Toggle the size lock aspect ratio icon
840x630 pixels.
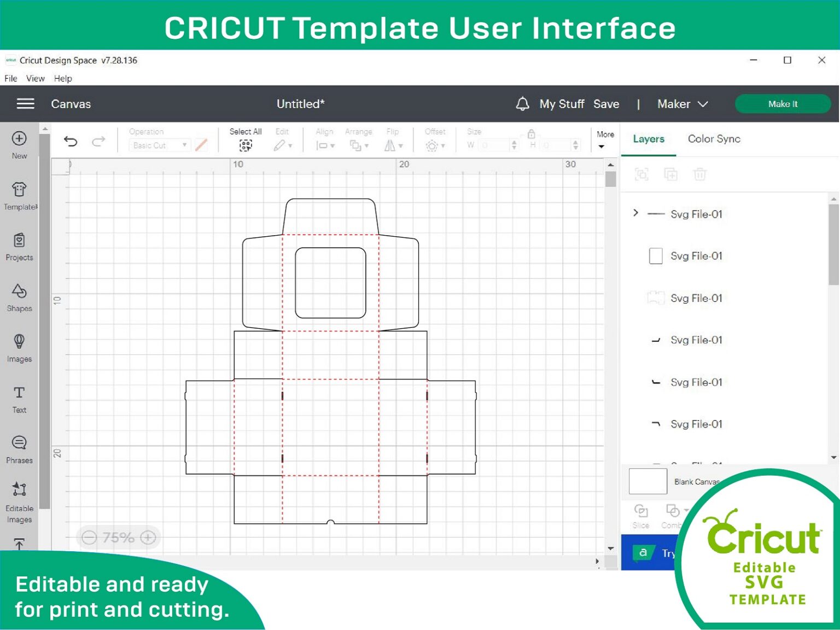point(531,134)
